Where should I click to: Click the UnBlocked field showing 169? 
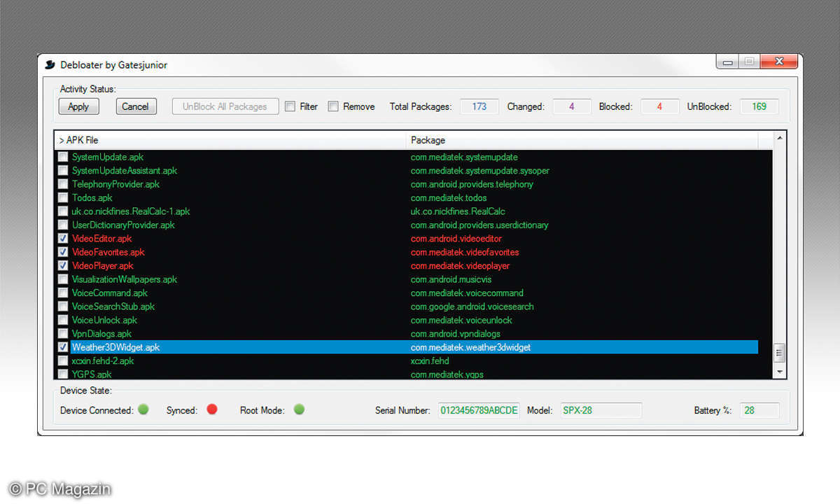(759, 106)
